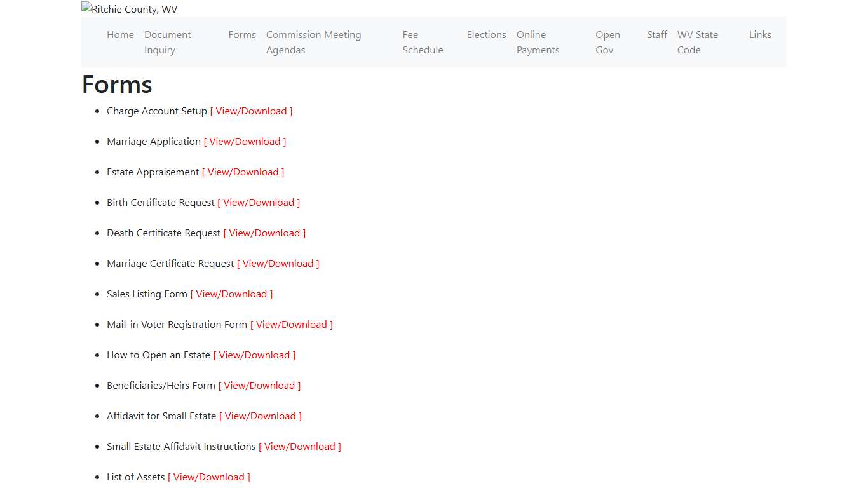
Task: Go to the Open Gov page
Action: [x=607, y=42]
